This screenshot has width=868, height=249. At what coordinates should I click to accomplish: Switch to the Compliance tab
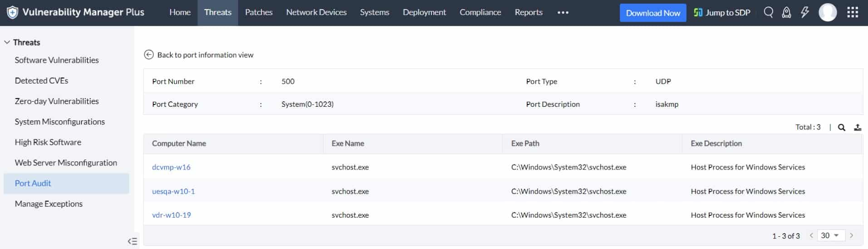coord(481,12)
